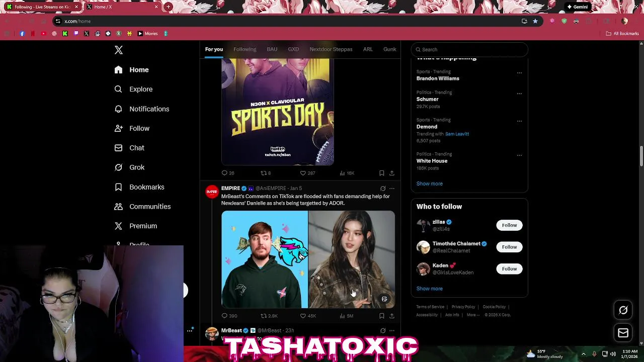Screen dimensions: 644x362
Task: Switch to the GXD list tab
Action: (x=293, y=49)
